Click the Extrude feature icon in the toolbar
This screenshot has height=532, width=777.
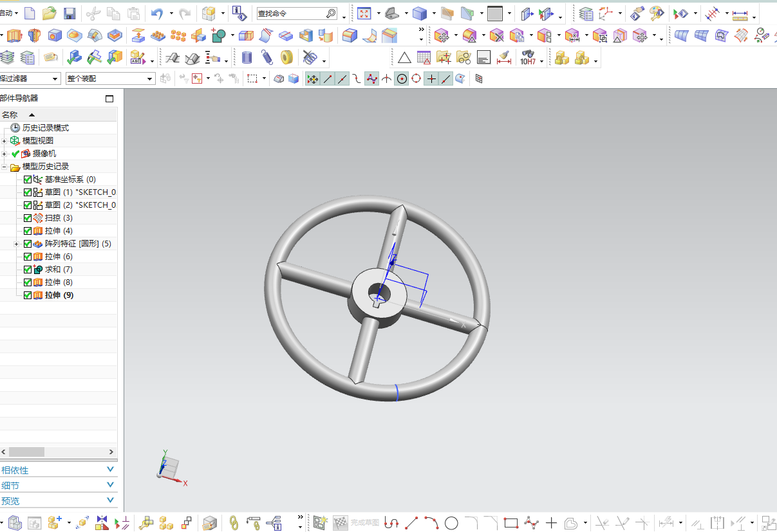[x=14, y=36]
